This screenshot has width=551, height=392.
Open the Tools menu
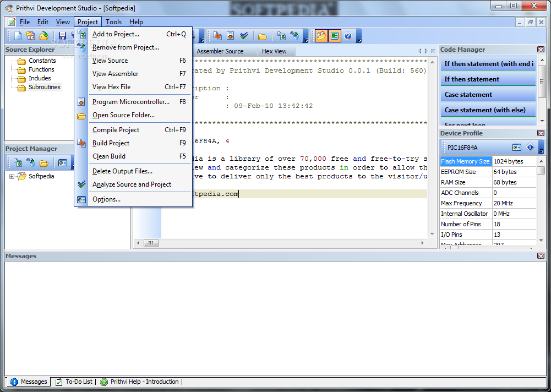coord(113,22)
